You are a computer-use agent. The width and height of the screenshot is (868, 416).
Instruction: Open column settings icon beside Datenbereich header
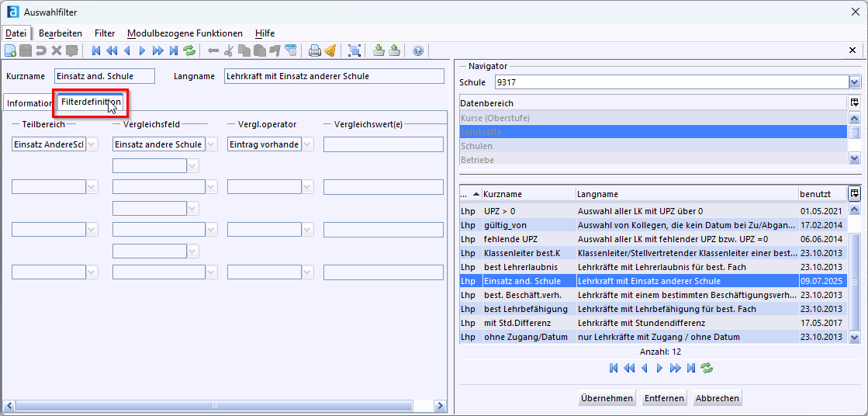[854, 102]
